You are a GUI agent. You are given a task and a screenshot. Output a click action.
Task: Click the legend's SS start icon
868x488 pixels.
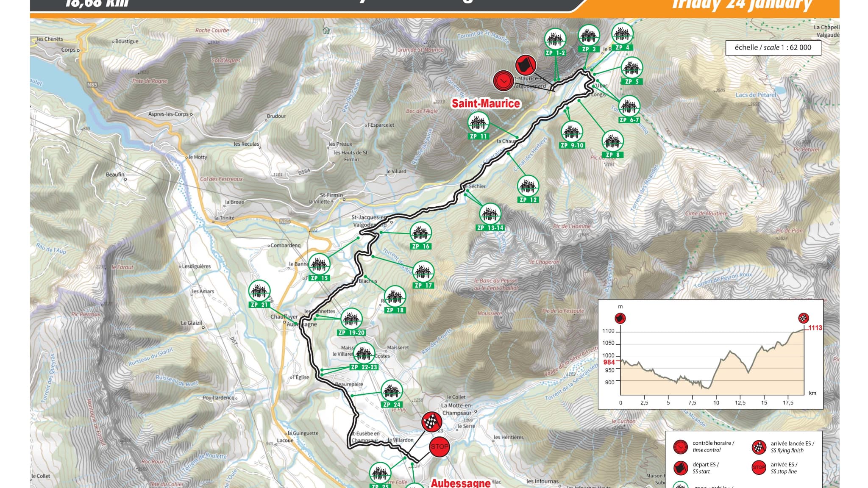tap(680, 468)
